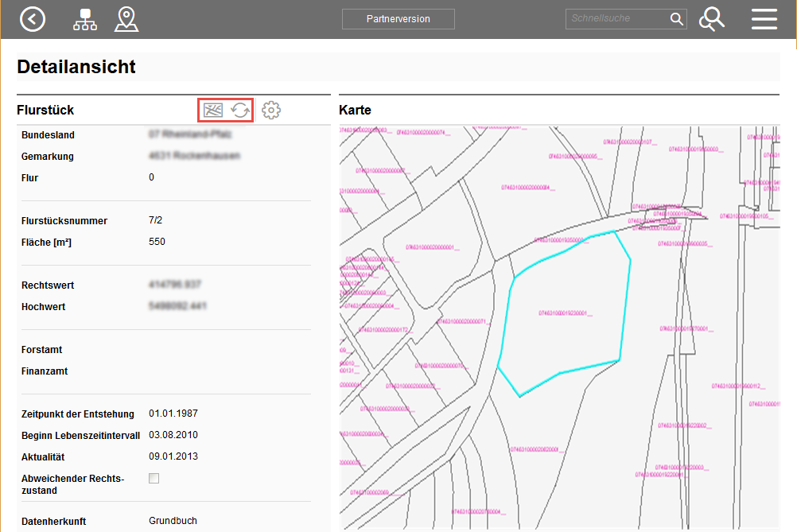Show Flurstück on map icon
Image resolution: width=797 pixels, height=532 pixels.
(212, 111)
